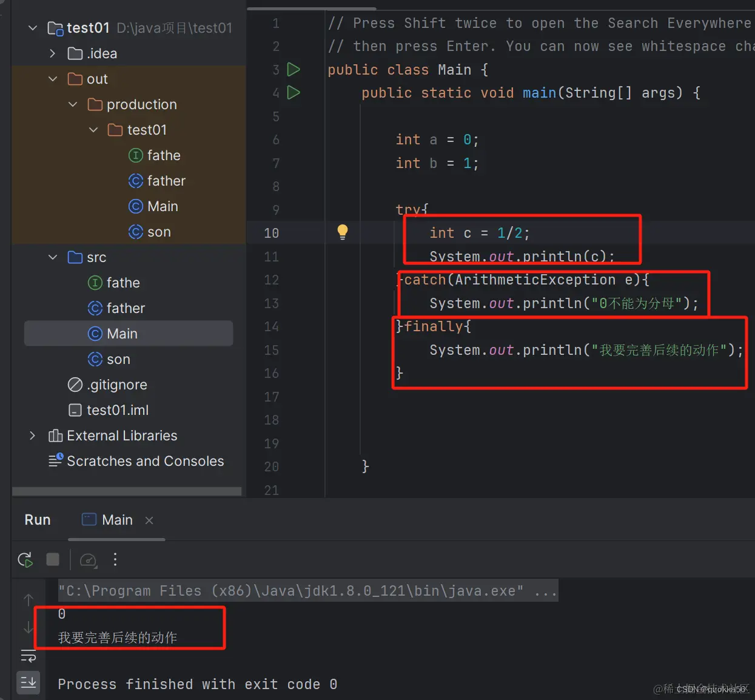Click console output '我要完善后续的动作'
The height and width of the screenshot is (700, 755).
click(x=118, y=638)
